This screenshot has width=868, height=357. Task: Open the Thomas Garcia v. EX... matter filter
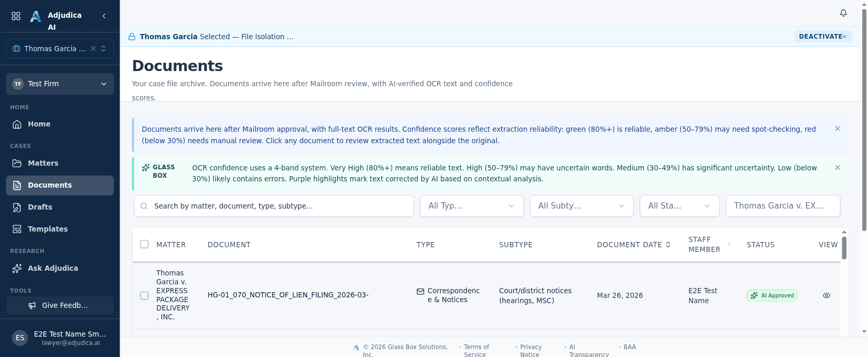tap(783, 206)
